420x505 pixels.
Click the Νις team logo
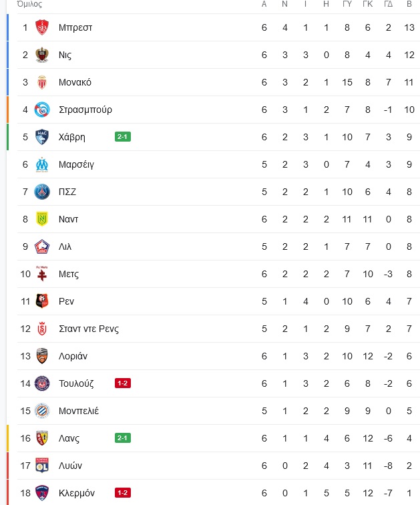click(x=42, y=55)
